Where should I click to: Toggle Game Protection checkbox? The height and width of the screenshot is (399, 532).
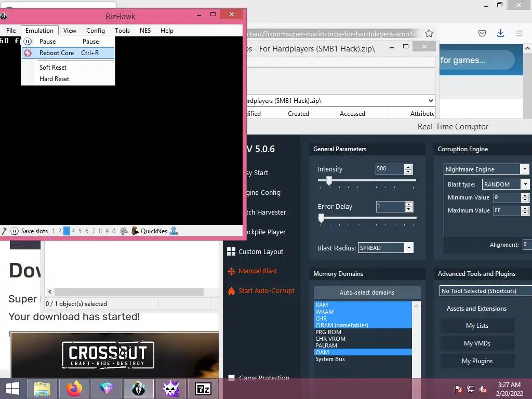click(x=231, y=378)
